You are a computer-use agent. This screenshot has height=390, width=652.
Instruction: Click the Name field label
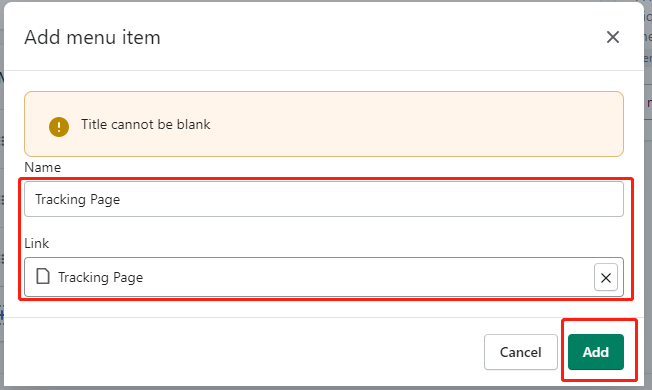click(42, 167)
